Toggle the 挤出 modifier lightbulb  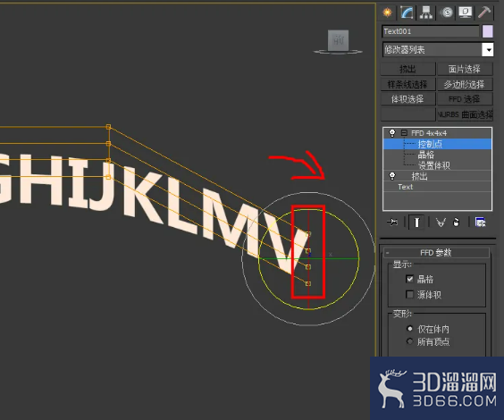(x=391, y=176)
